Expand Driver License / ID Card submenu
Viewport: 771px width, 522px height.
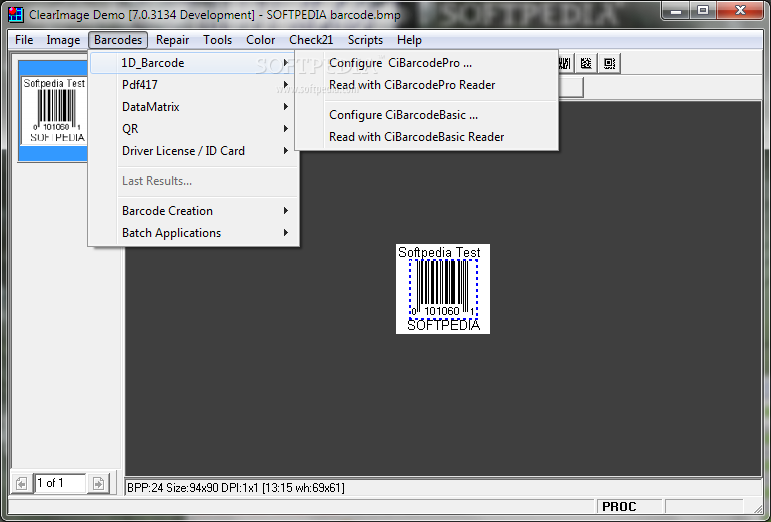193,151
